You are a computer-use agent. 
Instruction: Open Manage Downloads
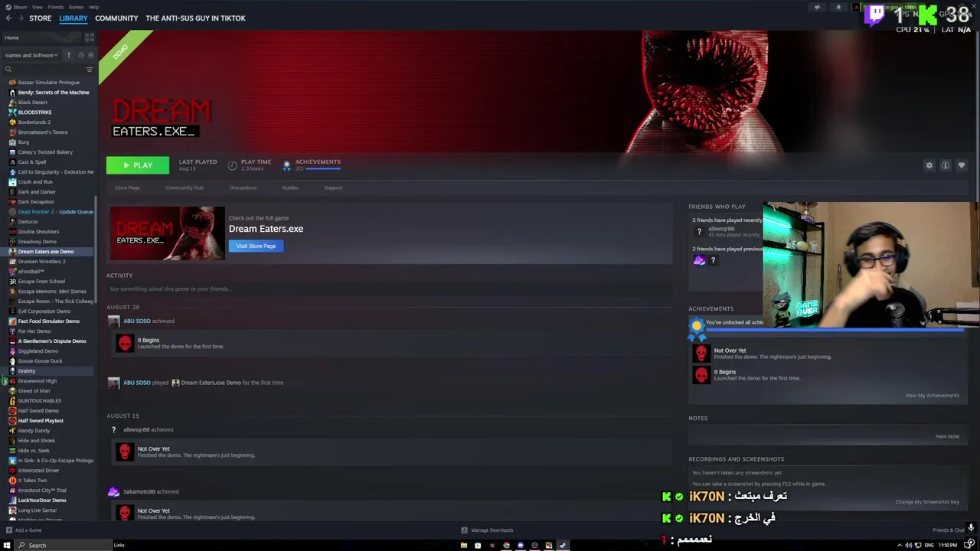click(487, 530)
